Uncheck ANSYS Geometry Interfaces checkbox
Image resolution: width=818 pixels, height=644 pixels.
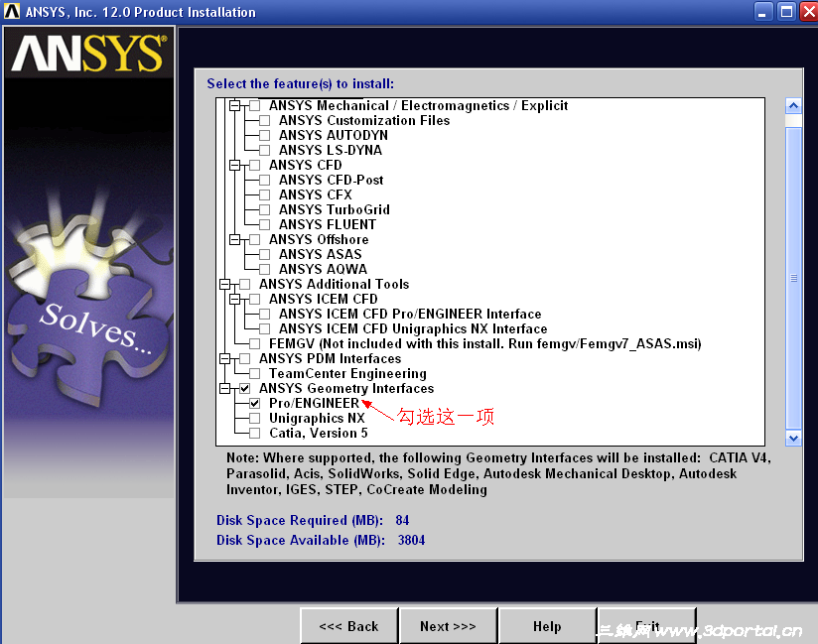coord(244,389)
